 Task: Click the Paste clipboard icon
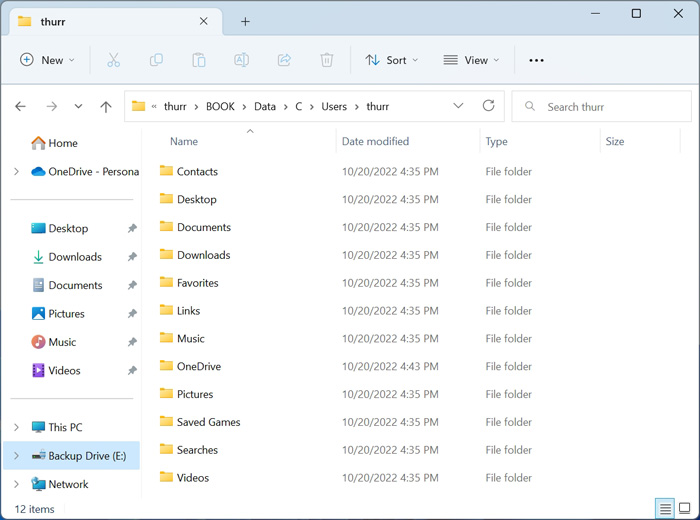(x=199, y=60)
